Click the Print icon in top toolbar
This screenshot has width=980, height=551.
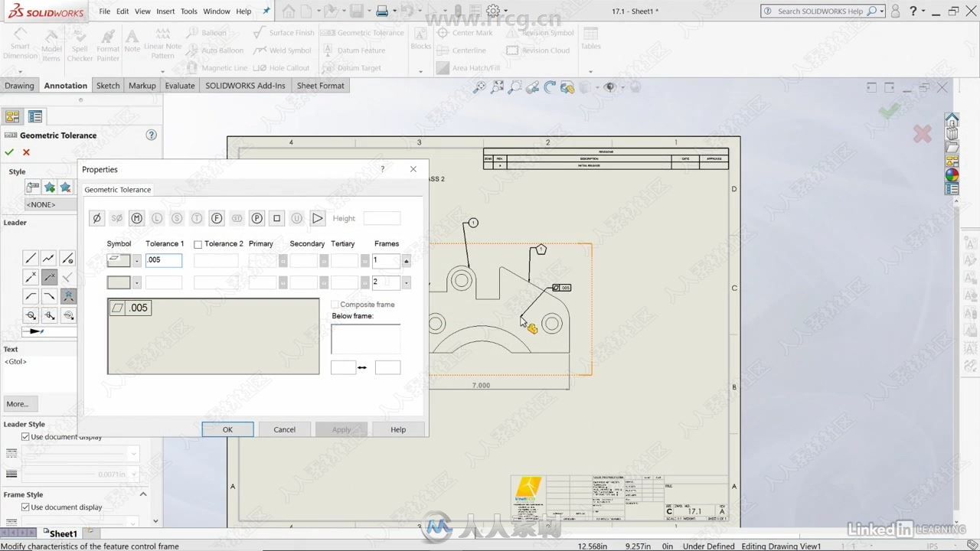[x=382, y=11]
